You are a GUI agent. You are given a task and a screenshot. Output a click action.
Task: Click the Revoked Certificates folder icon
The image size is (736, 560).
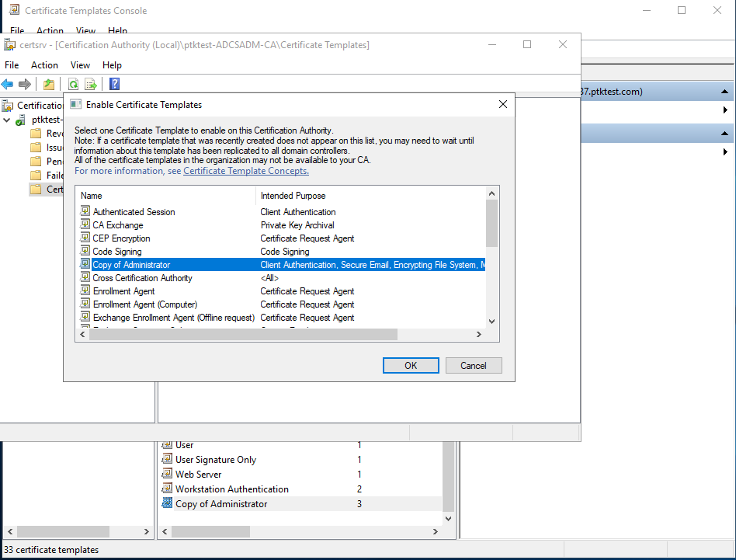(x=36, y=134)
